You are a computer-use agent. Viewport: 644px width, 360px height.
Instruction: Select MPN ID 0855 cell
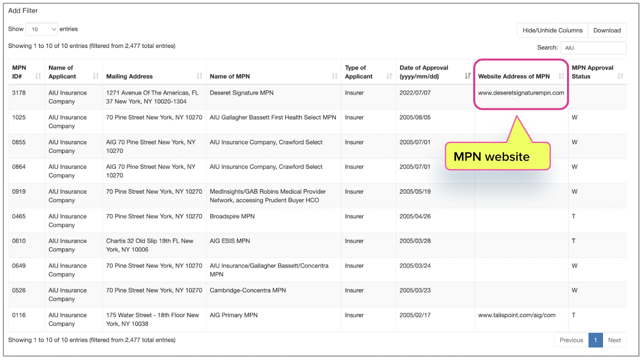[19, 143]
